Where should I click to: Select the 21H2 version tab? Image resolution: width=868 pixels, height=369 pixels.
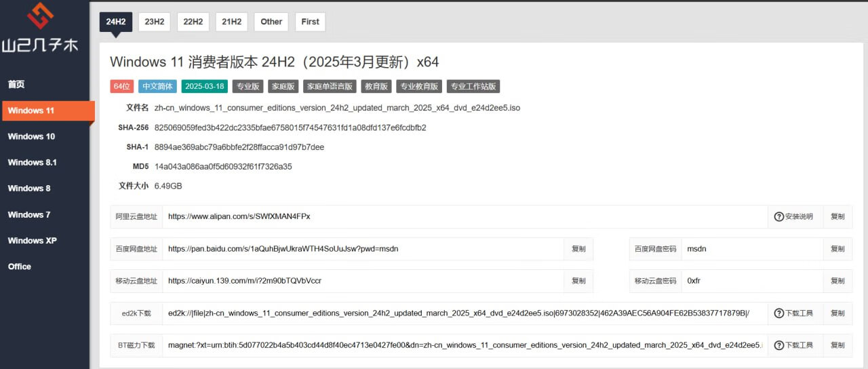232,22
